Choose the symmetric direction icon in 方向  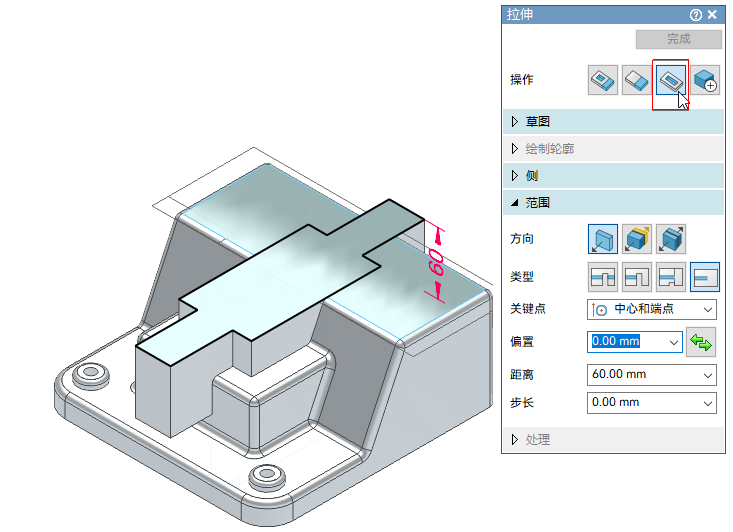[671, 239]
